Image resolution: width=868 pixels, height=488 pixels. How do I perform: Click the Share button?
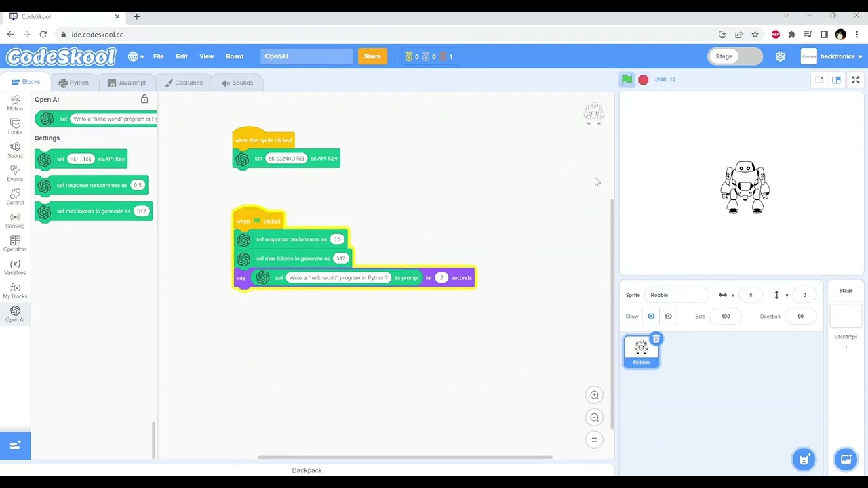[372, 56]
